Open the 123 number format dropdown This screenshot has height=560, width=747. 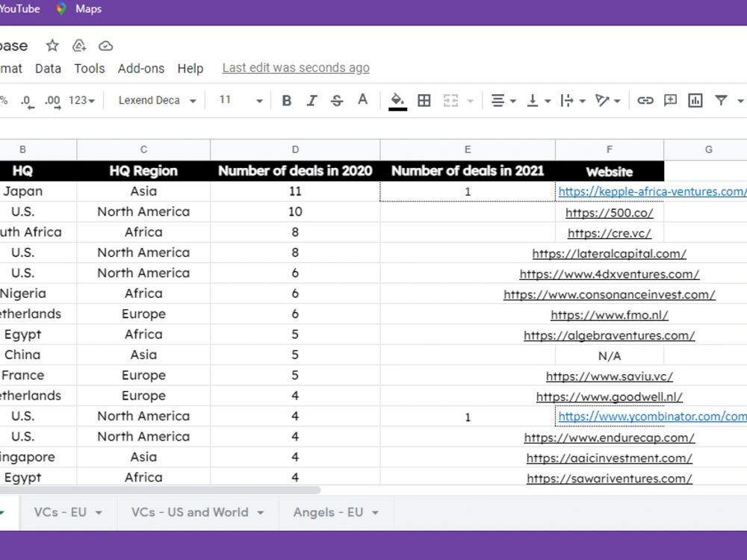pyautogui.click(x=81, y=101)
